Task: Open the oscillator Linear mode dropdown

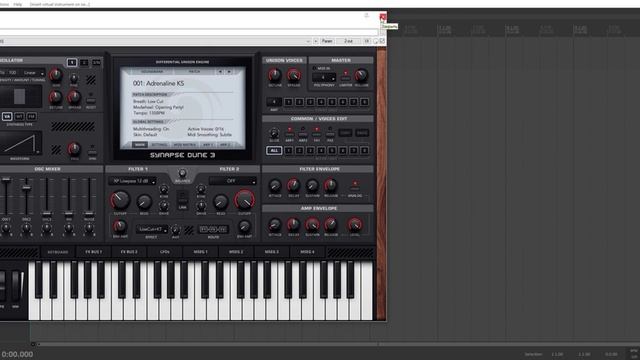Action: [x=33, y=73]
